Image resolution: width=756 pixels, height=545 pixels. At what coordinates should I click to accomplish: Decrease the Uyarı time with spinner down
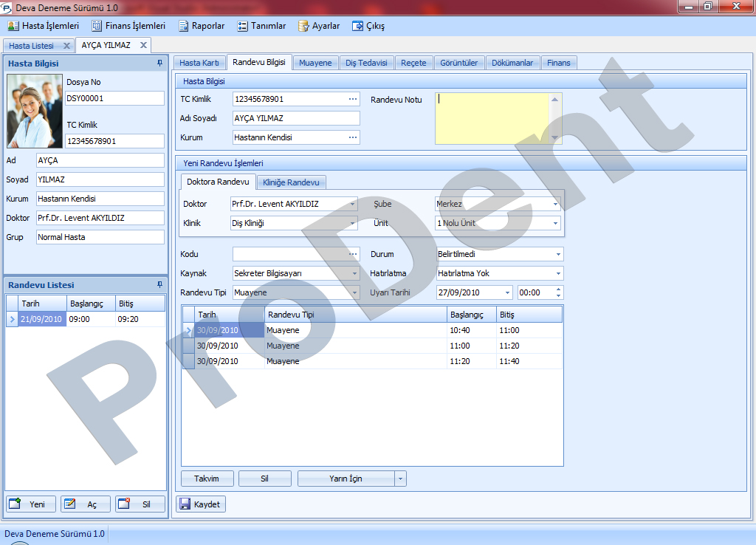coord(558,295)
